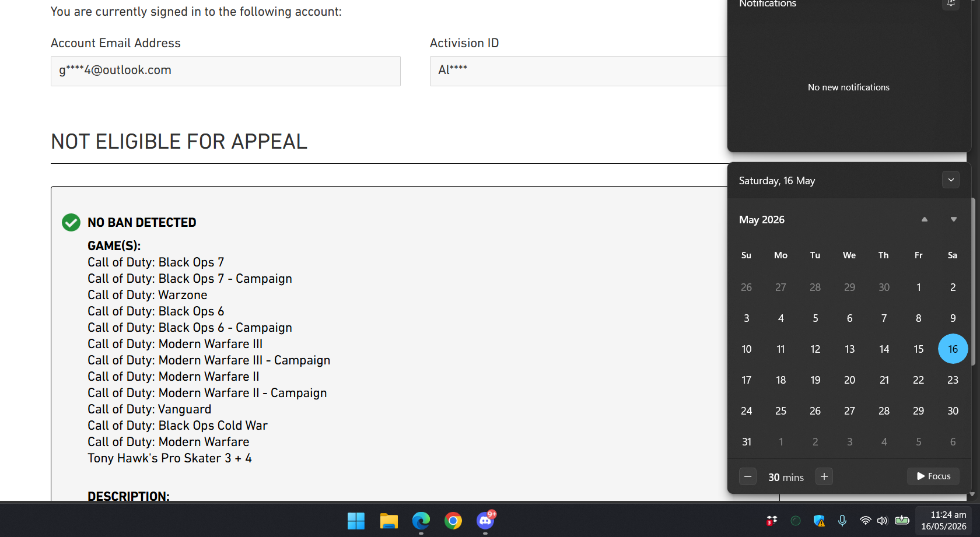Click the microphone tray icon
The height and width of the screenshot is (537, 980).
pyautogui.click(x=842, y=521)
